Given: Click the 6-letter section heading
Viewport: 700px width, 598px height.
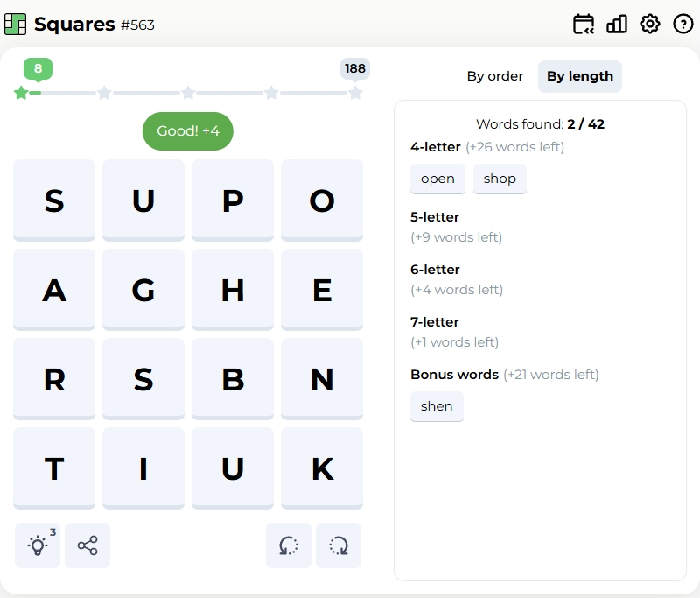Looking at the screenshot, I should click(x=435, y=270).
